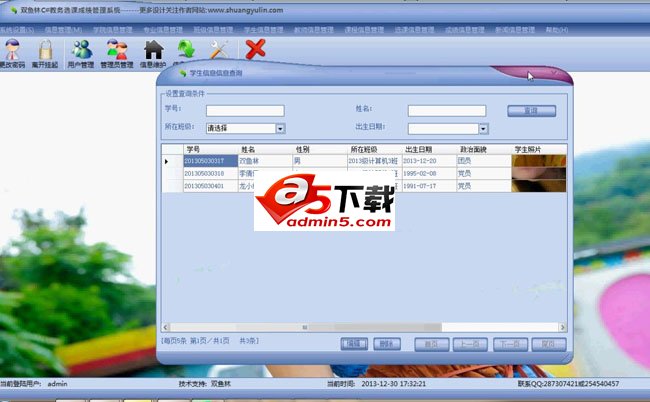Click the 学号 column header
This screenshot has height=402, width=650.
pyautogui.click(x=211, y=149)
